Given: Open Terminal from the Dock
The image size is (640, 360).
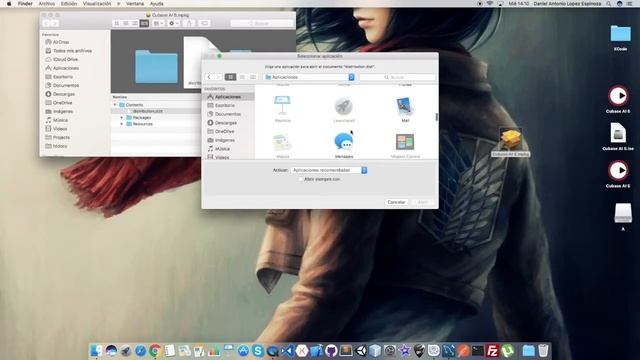Looking at the screenshot, I should click(478, 351).
